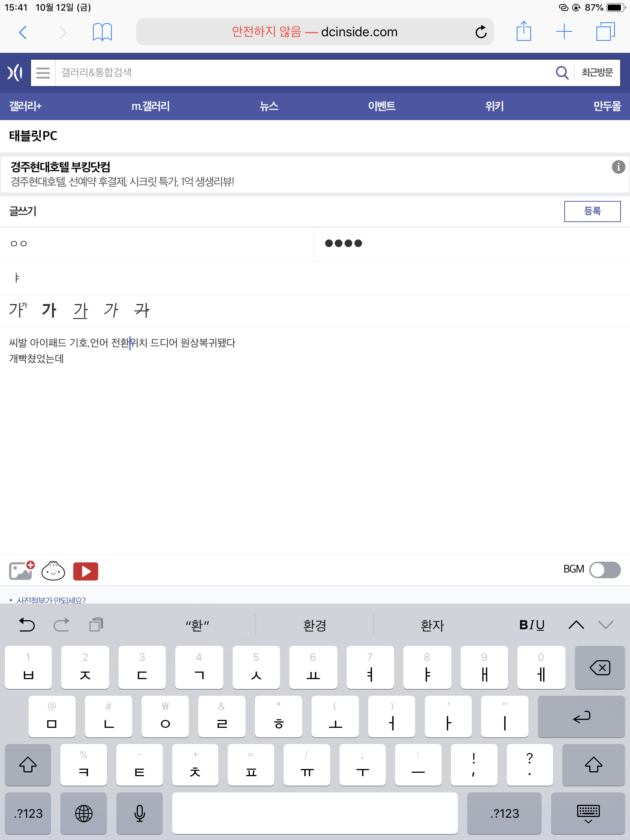Toggle bold text style 가
The height and width of the screenshot is (840, 630).
point(49,310)
